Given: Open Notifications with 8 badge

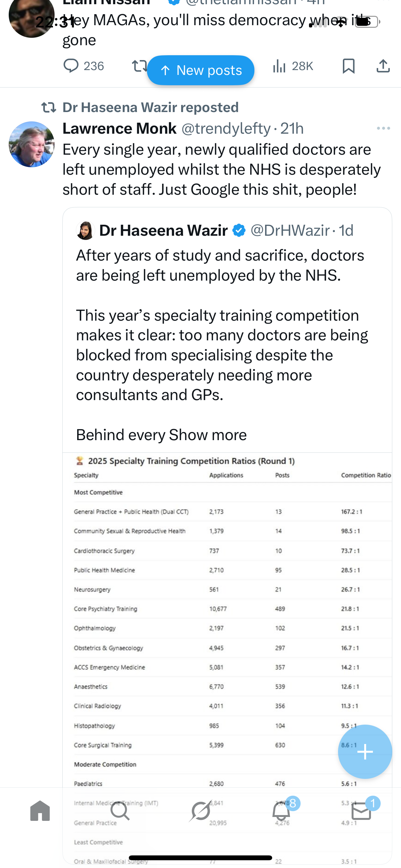Looking at the screenshot, I should click(281, 811).
